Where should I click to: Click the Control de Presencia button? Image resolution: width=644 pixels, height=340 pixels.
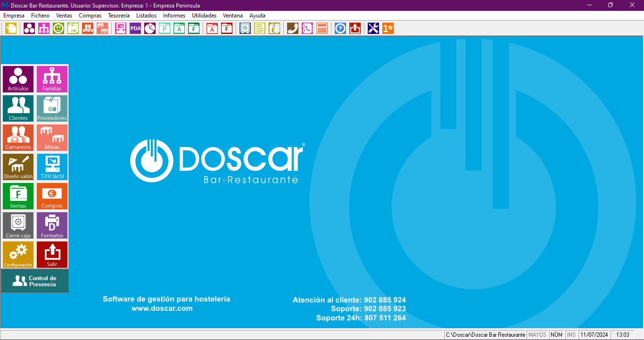coord(35,281)
